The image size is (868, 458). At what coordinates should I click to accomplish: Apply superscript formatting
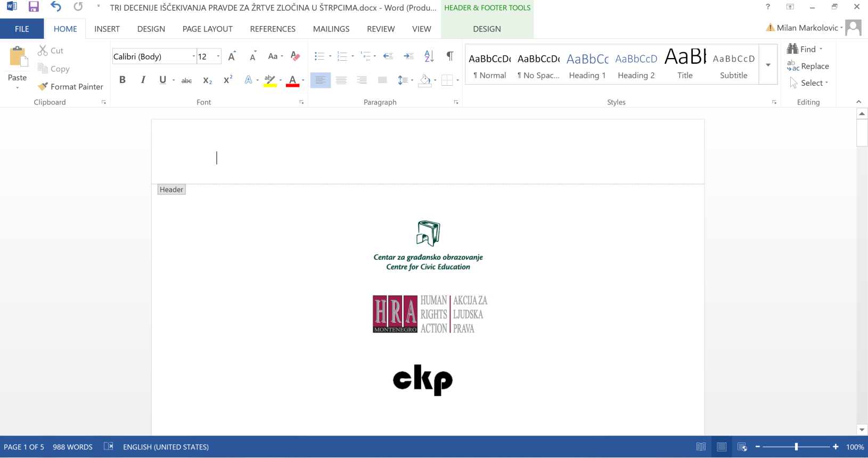click(x=228, y=80)
